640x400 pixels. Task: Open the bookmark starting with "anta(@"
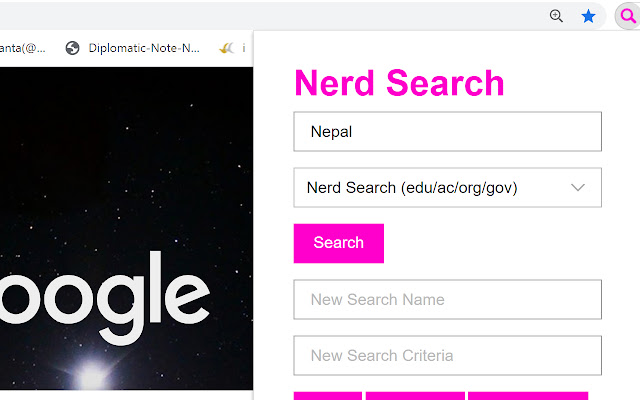tap(22, 47)
